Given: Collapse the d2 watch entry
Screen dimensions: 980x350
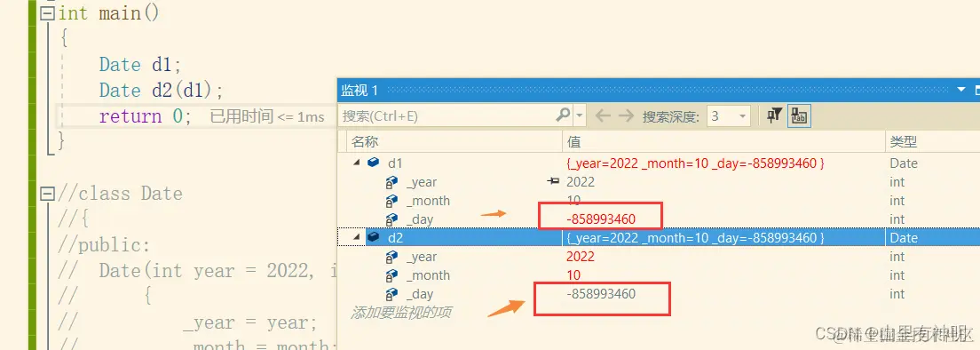Looking at the screenshot, I should [x=356, y=237].
